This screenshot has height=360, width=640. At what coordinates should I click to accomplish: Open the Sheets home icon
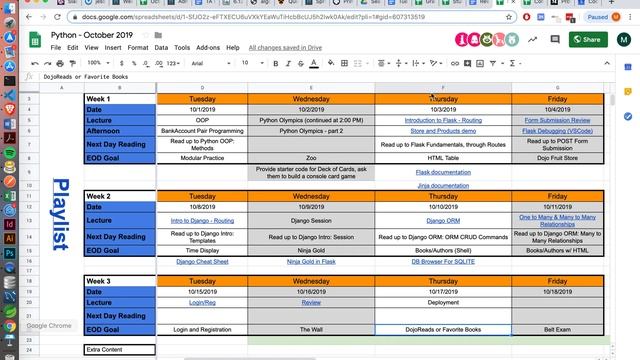[35, 40]
